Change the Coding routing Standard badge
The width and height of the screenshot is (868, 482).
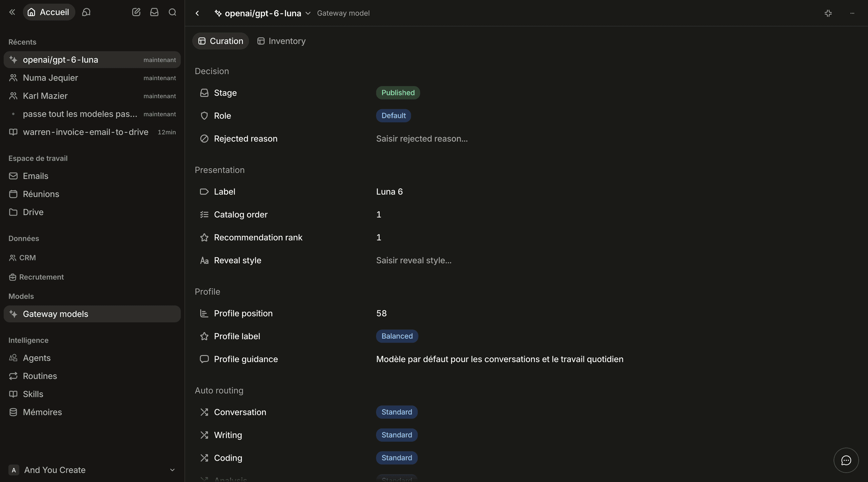point(397,458)
